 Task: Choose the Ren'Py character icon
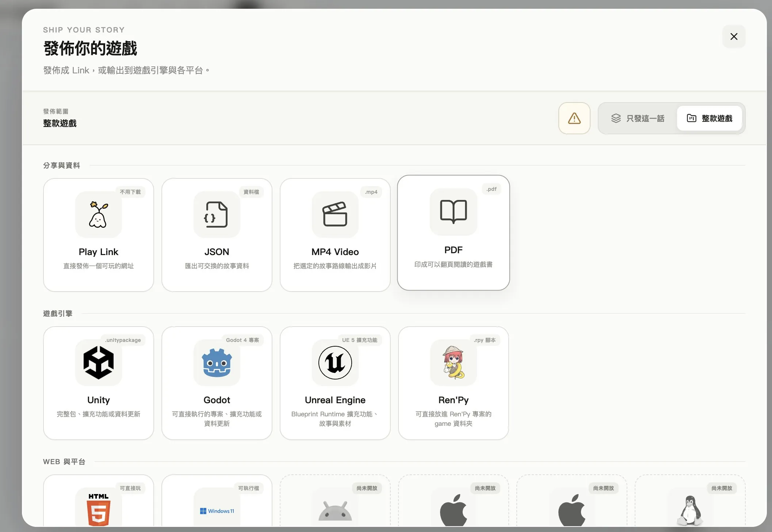coord(453,363)
